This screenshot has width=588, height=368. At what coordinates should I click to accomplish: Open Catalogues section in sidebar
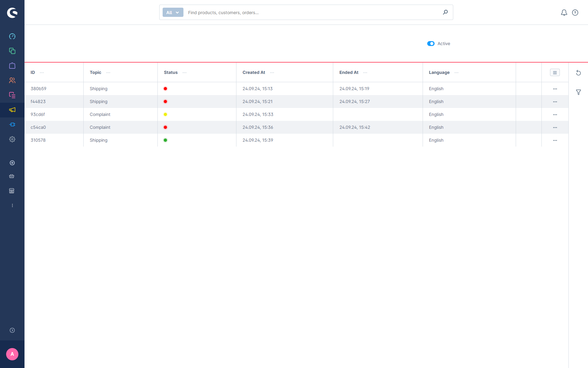(x=12, y=51)
